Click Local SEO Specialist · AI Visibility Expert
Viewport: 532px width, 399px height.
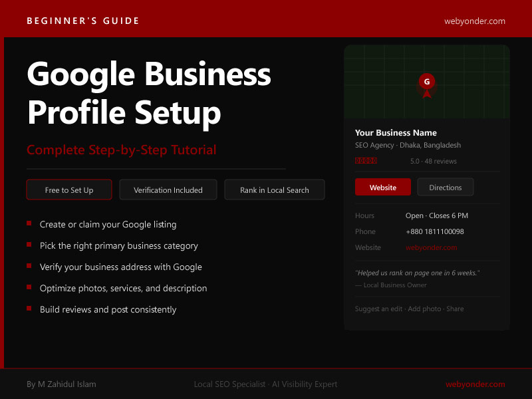click(265, 384)
